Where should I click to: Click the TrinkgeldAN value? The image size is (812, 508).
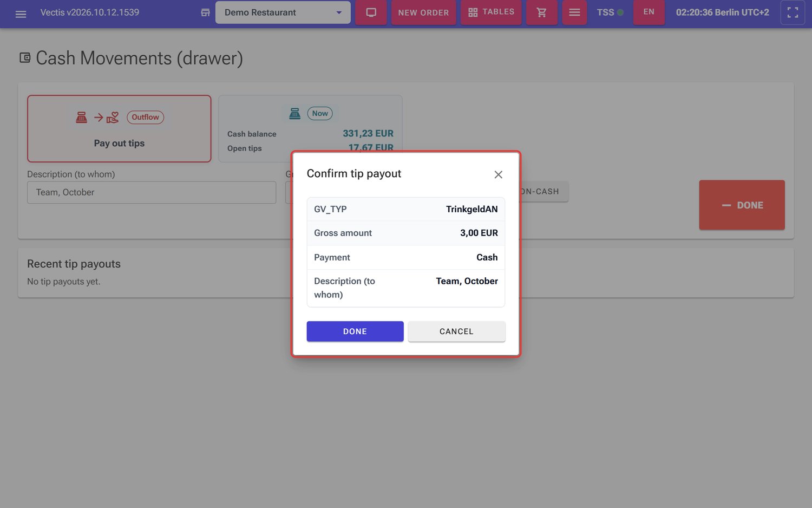(472, 209)
